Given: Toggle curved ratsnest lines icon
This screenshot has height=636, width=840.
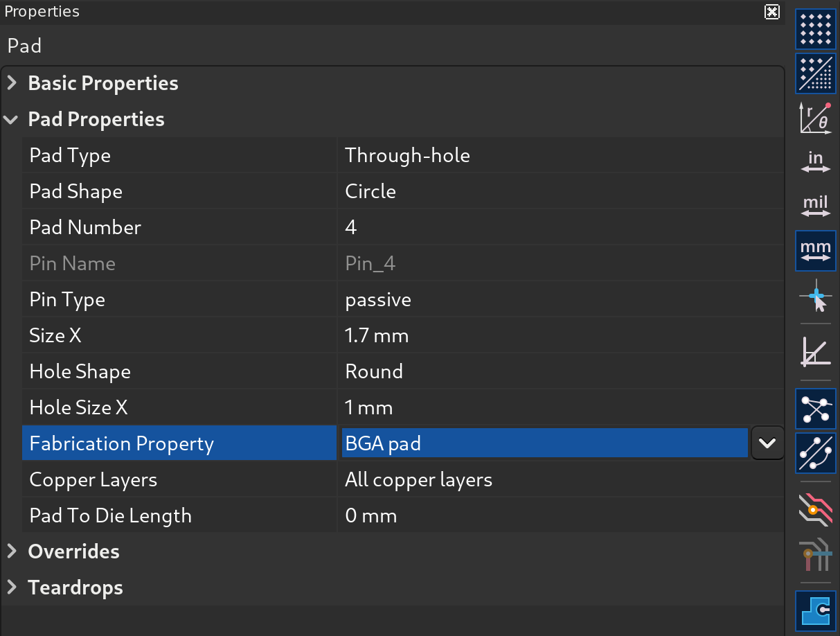Looking at the screenshot, I should click(x=816, y=452).
